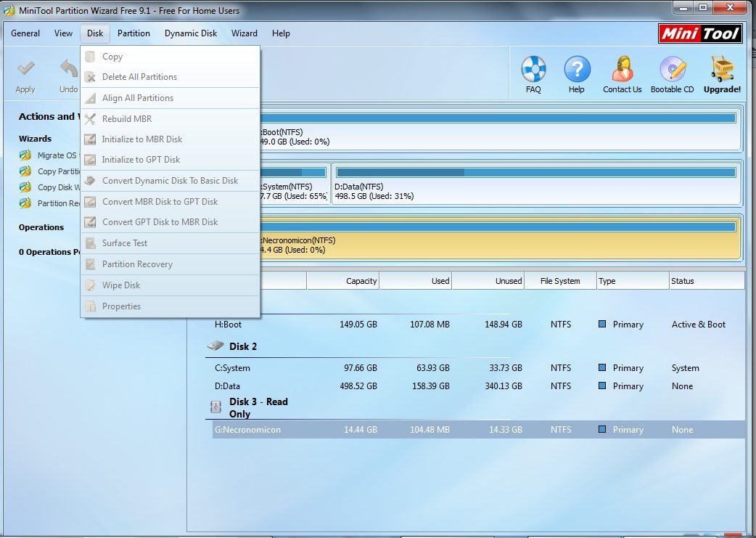Choose Partition Recovery in Disk menu

pyautogui.click(x=170, y=264)
